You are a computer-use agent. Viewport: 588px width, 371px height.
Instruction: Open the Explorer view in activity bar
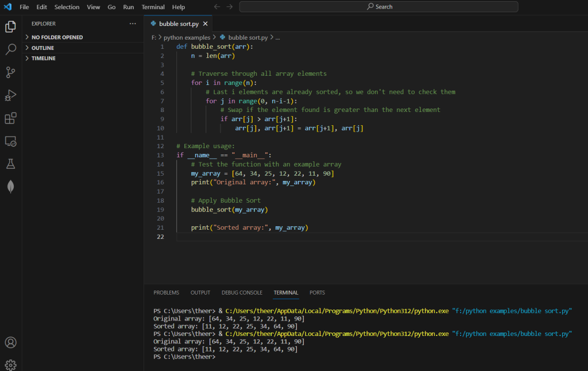click(x=10, y=26)
